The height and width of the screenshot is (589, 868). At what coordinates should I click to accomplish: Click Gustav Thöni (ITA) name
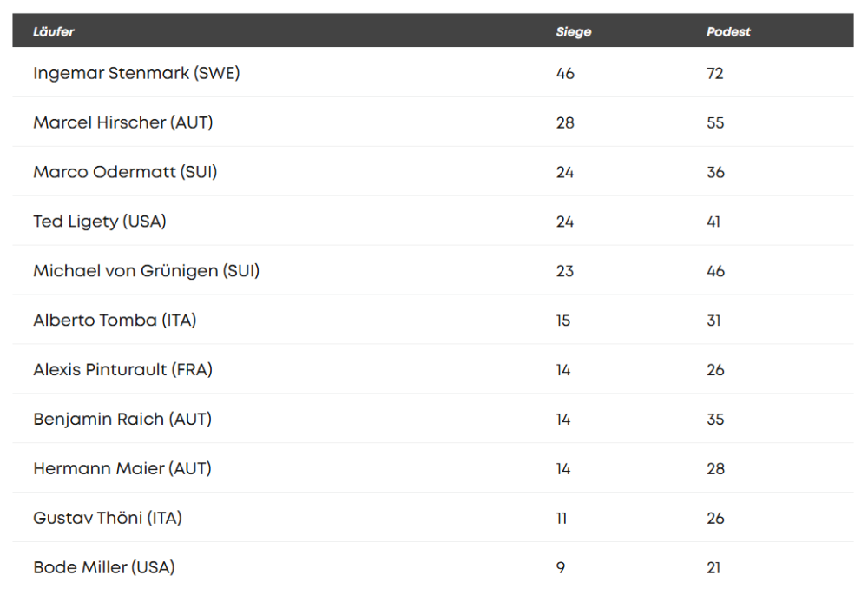[x=108, y=519]
